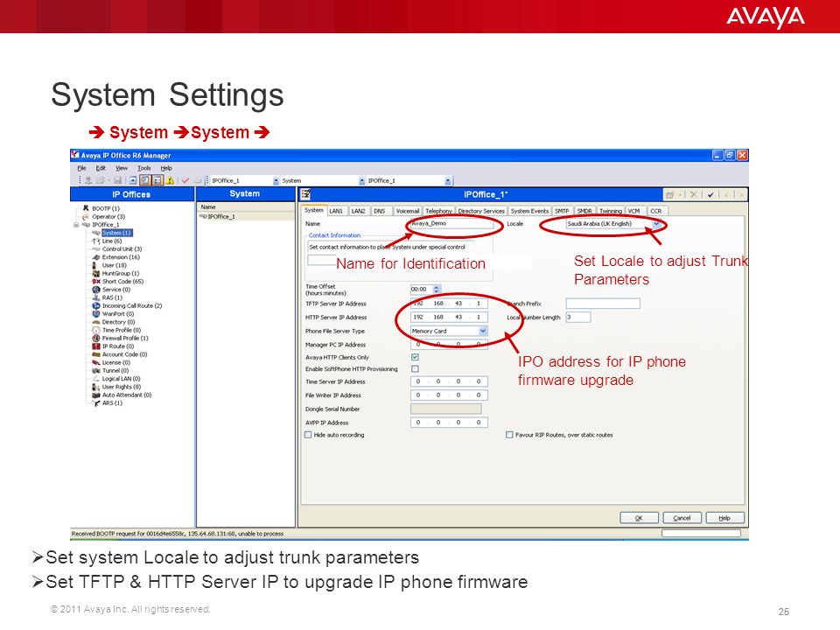Image resolution: width=840 pixels, height=630 pixels.
Task: Open last IPOffice_1 toolbar dropdown
Action: tap(448, 181)
